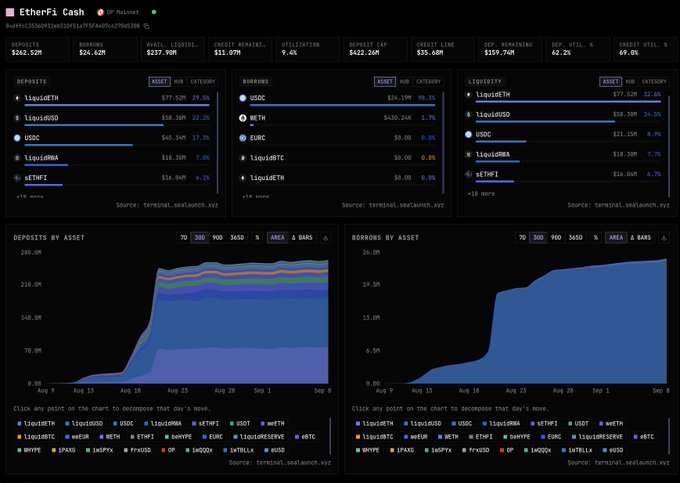Set Borrows by Asset chart range to 30D
The image size is (680, 483).
(538, 238)
